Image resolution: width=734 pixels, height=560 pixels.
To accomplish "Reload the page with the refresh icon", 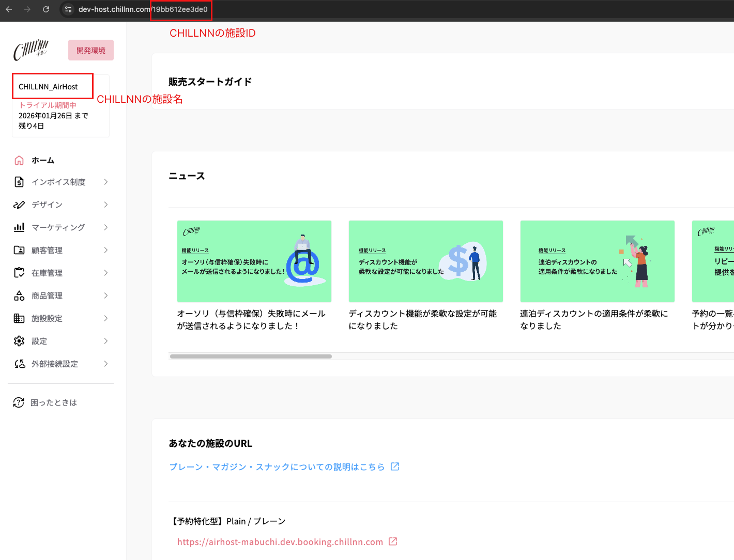I will [46, 9].
